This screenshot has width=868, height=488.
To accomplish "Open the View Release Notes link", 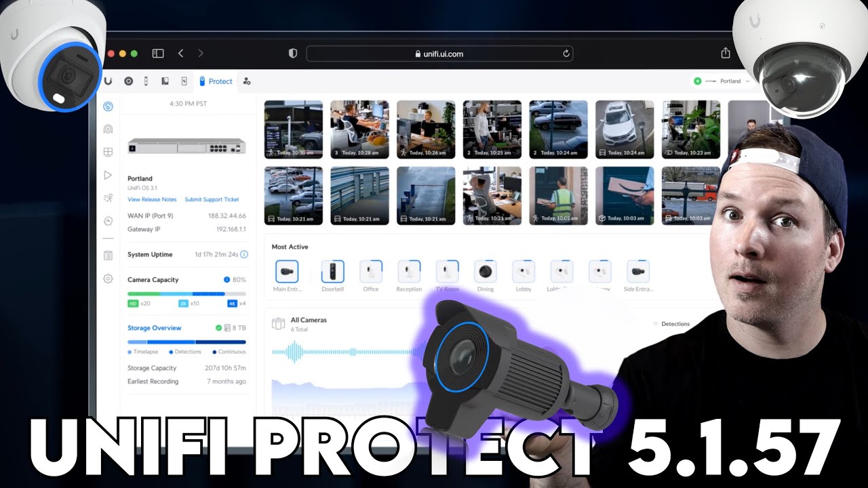I will pyautogui.click(x=152, y=200).
